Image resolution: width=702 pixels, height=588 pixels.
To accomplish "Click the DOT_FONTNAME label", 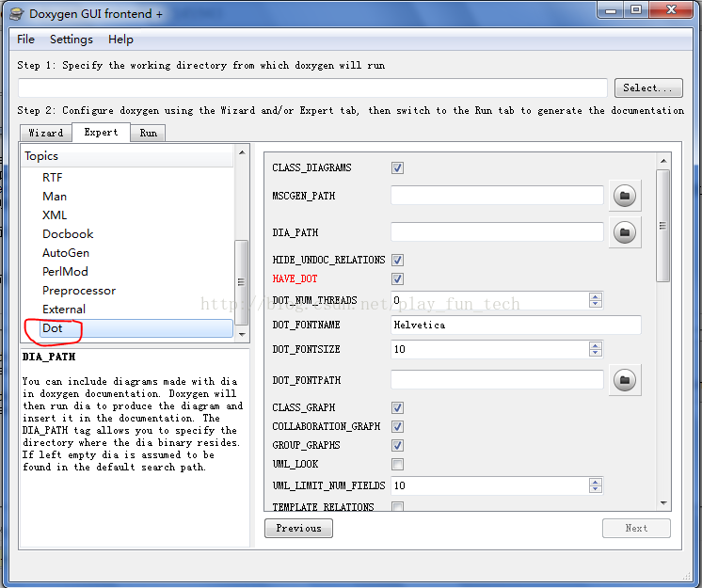I will coord(306,325).
